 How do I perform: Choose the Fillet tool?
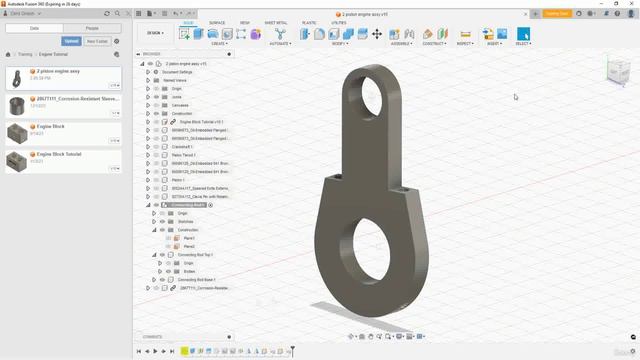(x=319, y=34)
